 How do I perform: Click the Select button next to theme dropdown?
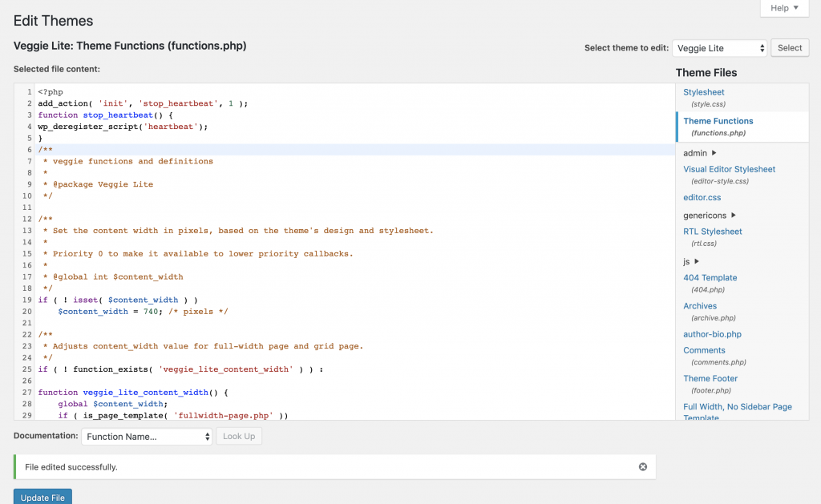(x=789, y=47)
